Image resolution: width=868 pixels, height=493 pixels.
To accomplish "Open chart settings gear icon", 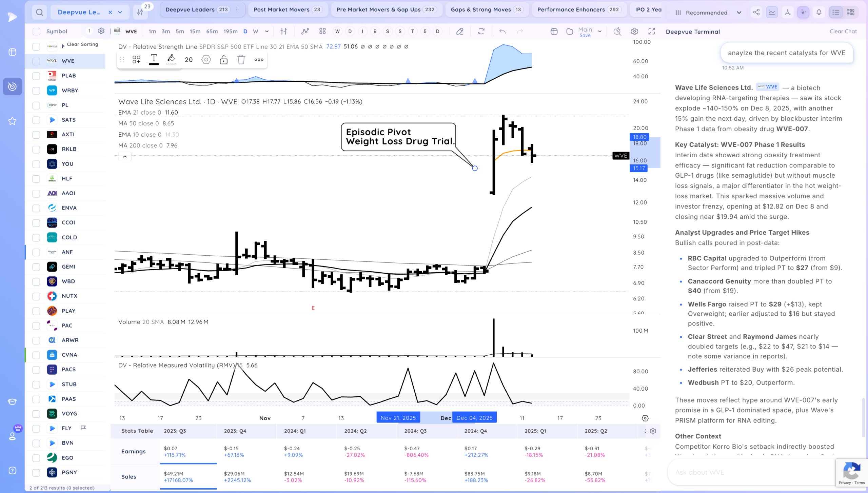I will coord(634,32).
